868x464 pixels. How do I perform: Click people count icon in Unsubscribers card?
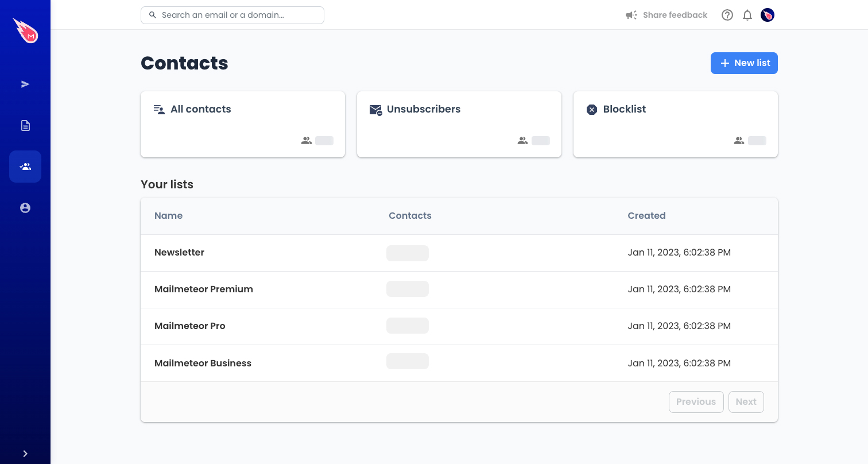tap(522, 140)
